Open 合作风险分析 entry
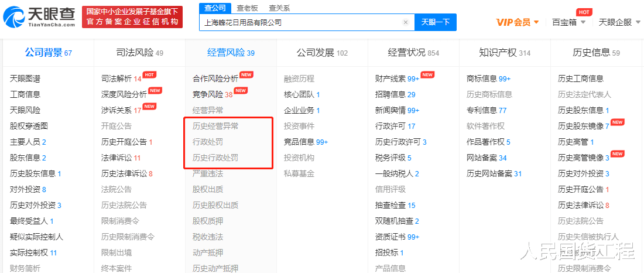The width and height of the screenshot is (644, 273). pos(215,79)
